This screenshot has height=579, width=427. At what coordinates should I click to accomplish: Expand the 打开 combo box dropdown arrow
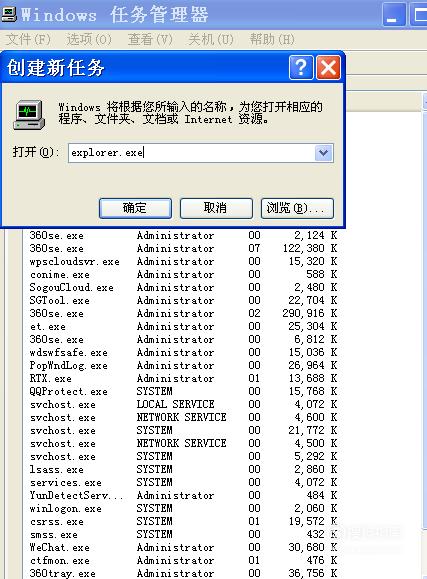tap(324, 153)
